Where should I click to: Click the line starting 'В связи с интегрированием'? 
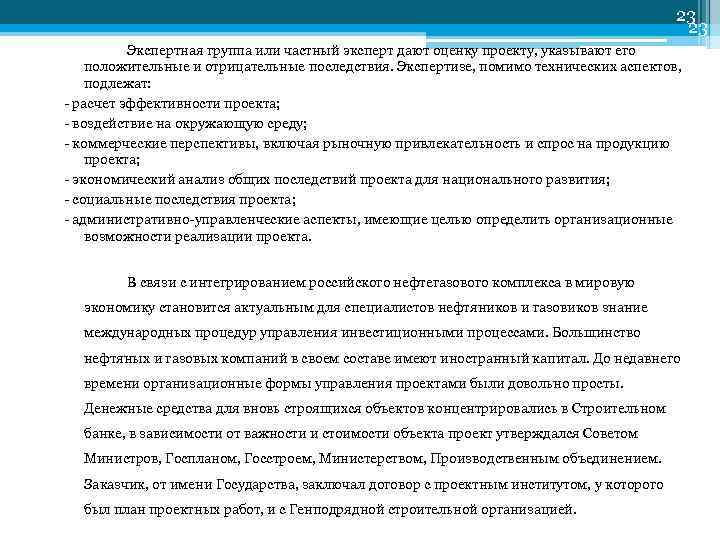click(381, 283)
